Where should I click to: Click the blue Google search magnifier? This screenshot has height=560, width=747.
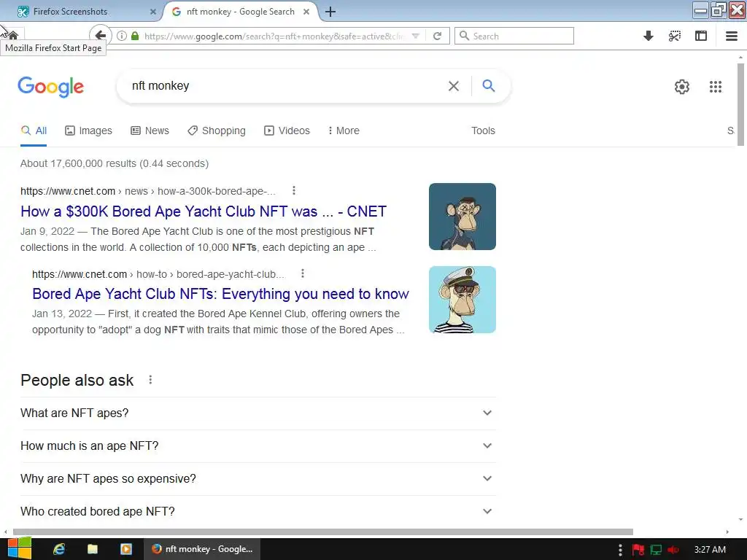point(488,86)
